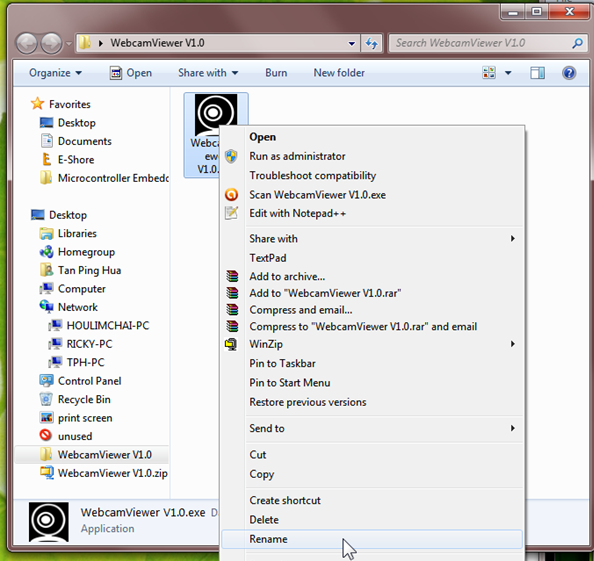Select Troubleshoot compatibility
This screenshot has height=561, width=594.
[x=372, y=175]
